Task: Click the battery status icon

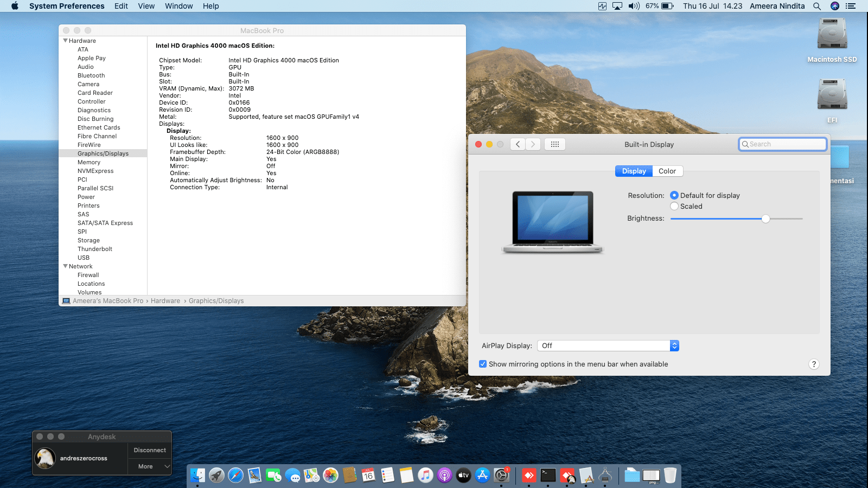Action: pos(667,6)
